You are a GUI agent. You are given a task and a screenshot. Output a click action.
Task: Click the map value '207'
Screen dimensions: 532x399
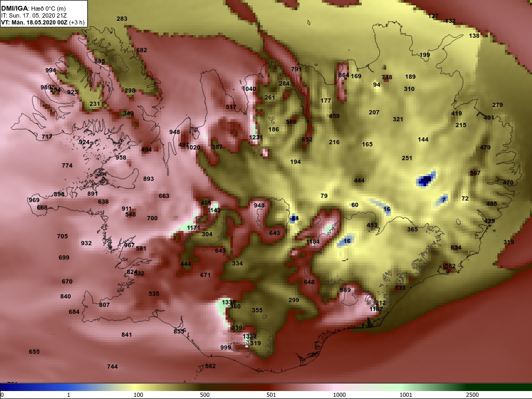[374, 112]
